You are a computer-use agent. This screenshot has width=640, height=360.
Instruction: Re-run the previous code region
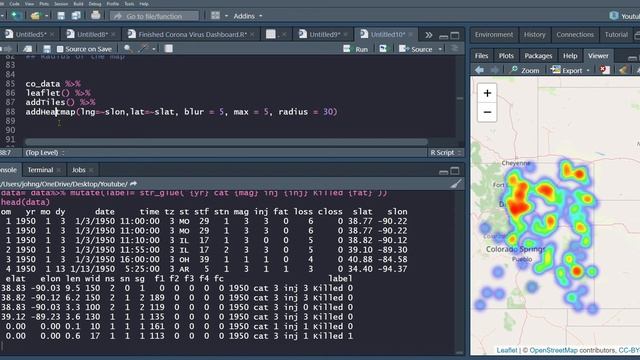tap(383, 49)
